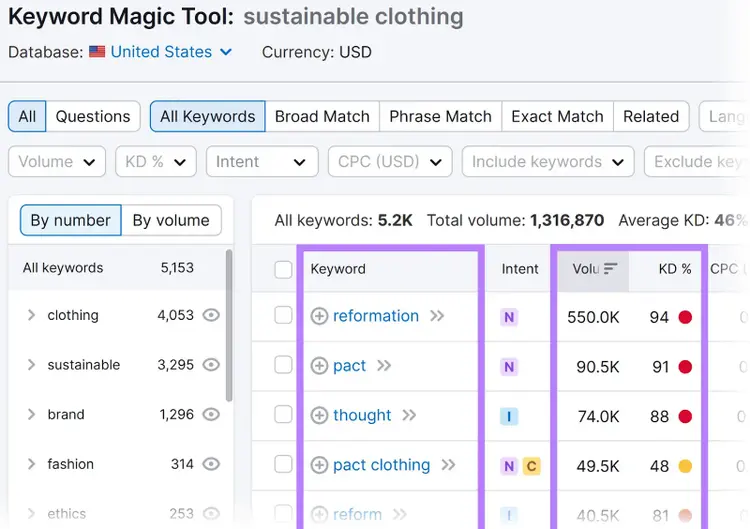Click the double arrow beside thought
The width and height of the screenshot is (750, 529).
point(409,415)
